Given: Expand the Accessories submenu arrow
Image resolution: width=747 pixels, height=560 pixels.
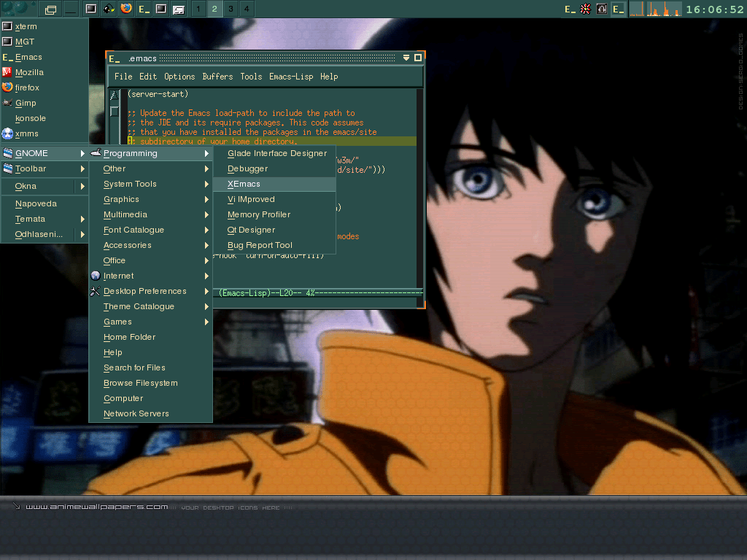Looking at the screenshot, I should point(206,245).
